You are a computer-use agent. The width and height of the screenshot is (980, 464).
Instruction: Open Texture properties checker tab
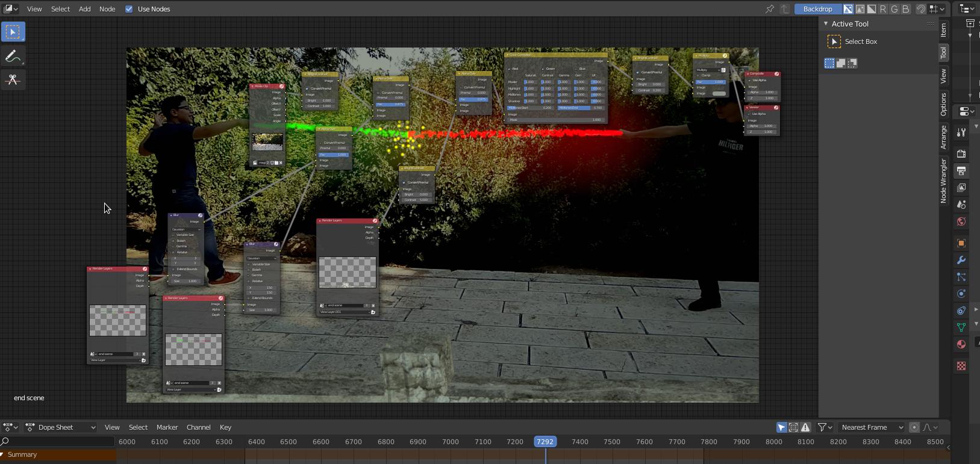pos(961,366)
